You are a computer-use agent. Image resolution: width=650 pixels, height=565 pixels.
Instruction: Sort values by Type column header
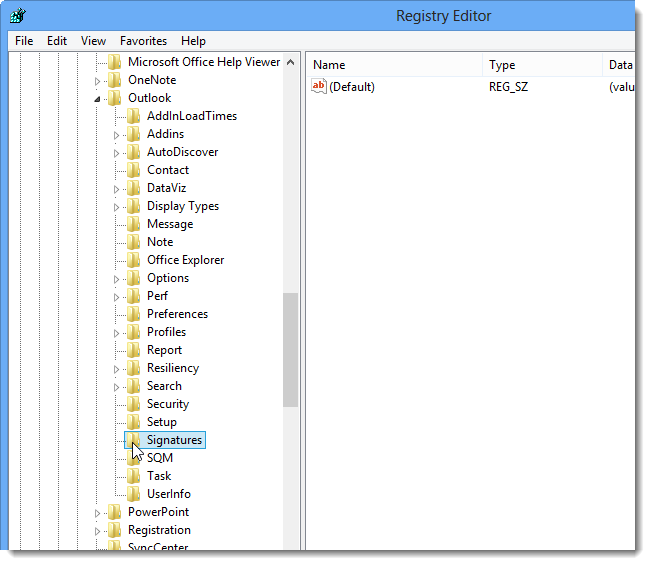pos(543,65)
